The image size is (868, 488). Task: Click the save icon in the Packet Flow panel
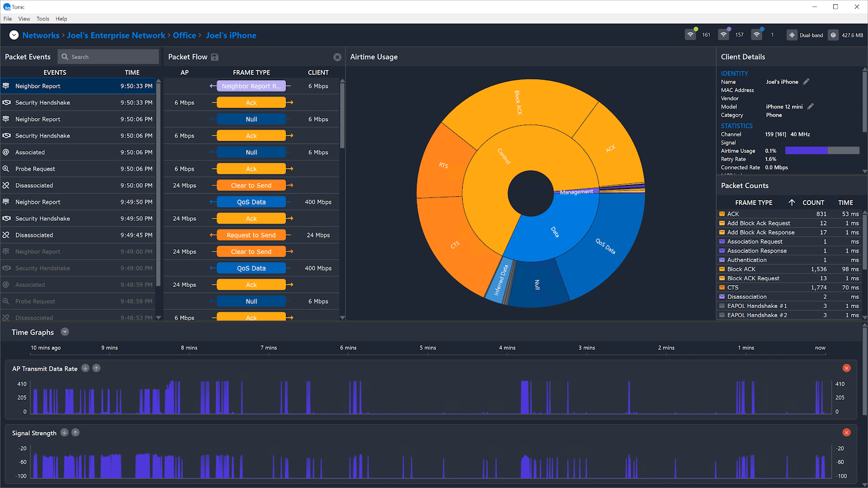click(x=215, y=56)
